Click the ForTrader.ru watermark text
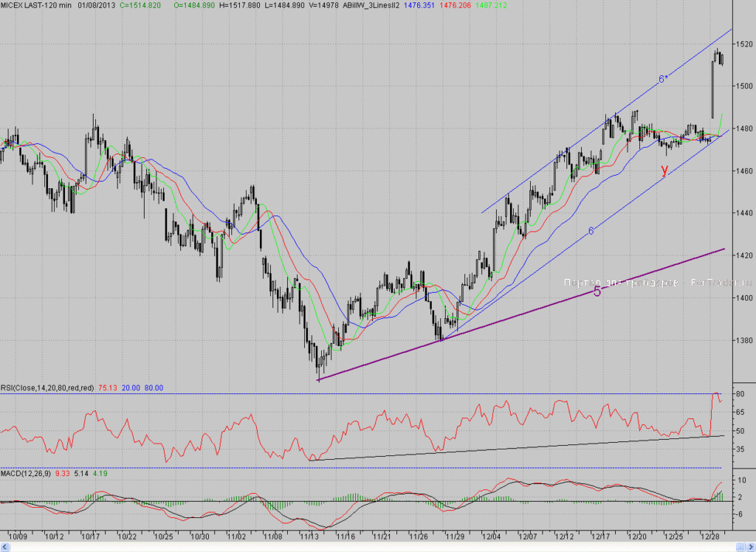Viewport: 756px width, 552px height. click(x=721, y=283)
